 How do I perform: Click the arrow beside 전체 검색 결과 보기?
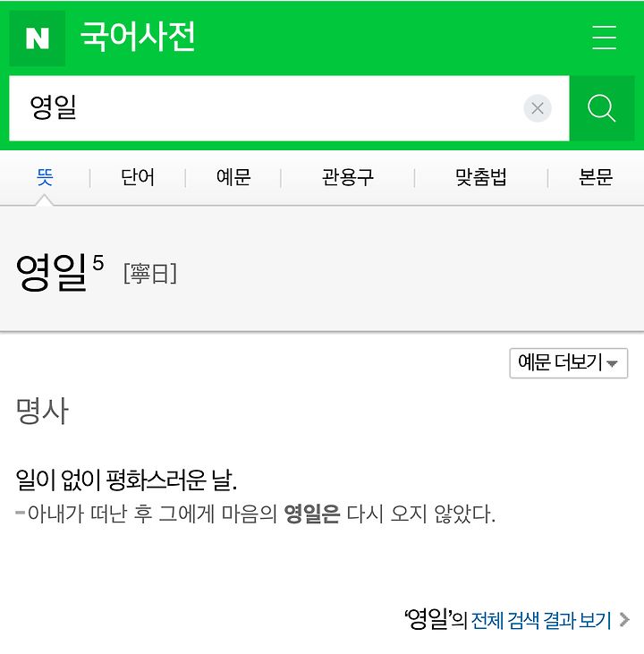point(624,620)
